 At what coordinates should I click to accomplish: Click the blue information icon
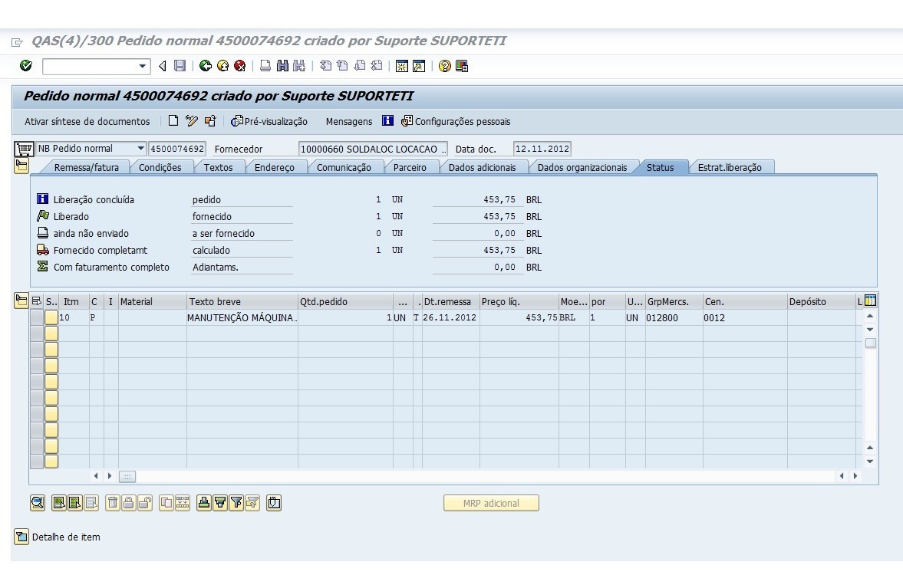pos(388,121)
